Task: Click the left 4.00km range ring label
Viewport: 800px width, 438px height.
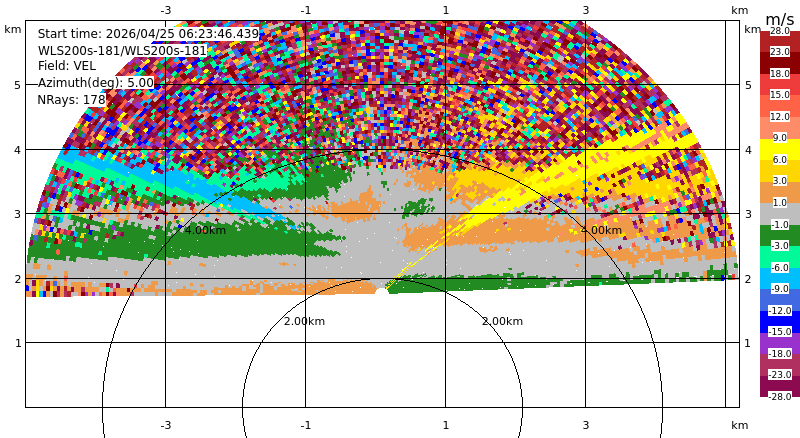Action: coord(205,230)
